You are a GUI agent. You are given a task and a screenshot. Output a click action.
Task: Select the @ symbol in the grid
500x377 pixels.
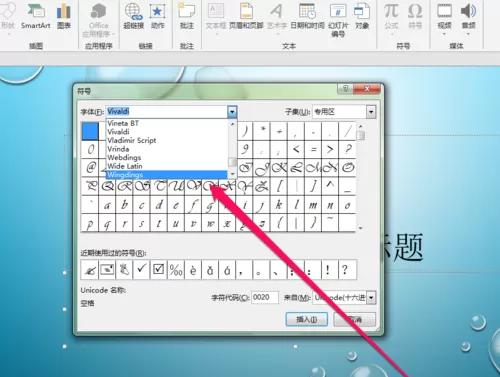(x=90, y=167)
